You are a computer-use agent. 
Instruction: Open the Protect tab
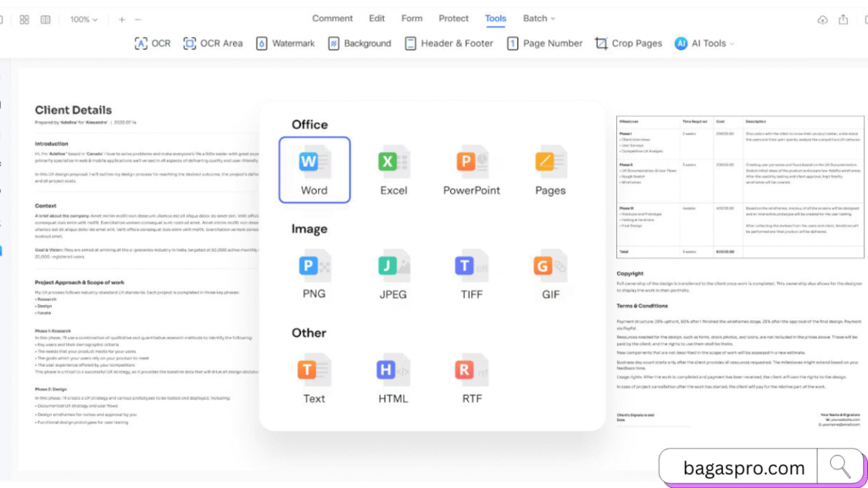click(453, 19)
